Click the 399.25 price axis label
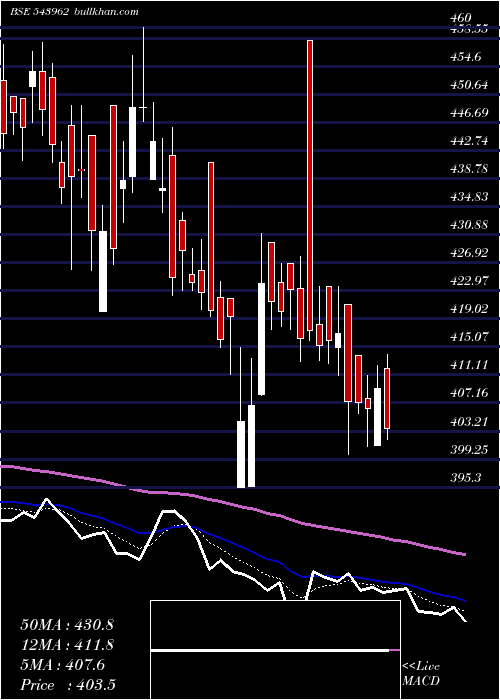 pyautogui.click(x=469, y=450)
